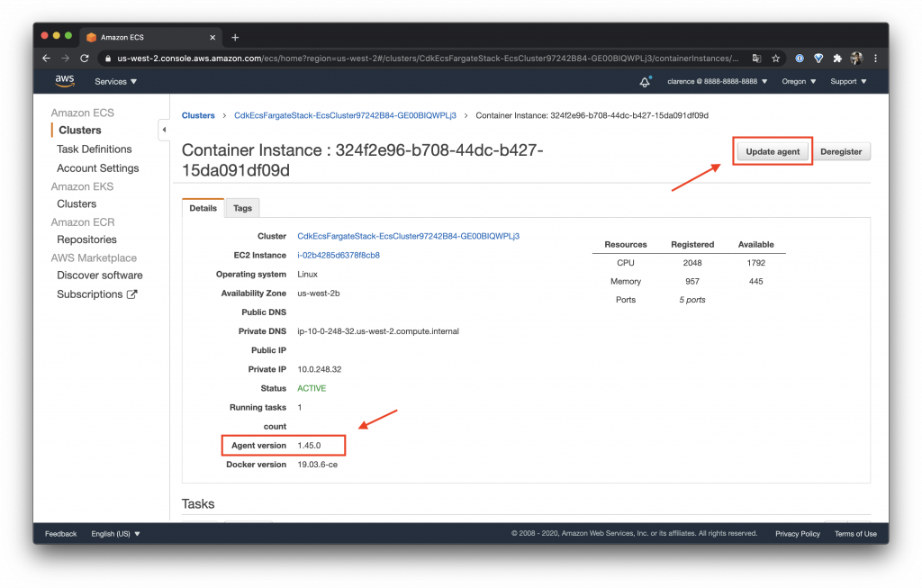This screenshot has height=588, width=922.
Task: Click the Memory available value 445
Action: [755, 282]
